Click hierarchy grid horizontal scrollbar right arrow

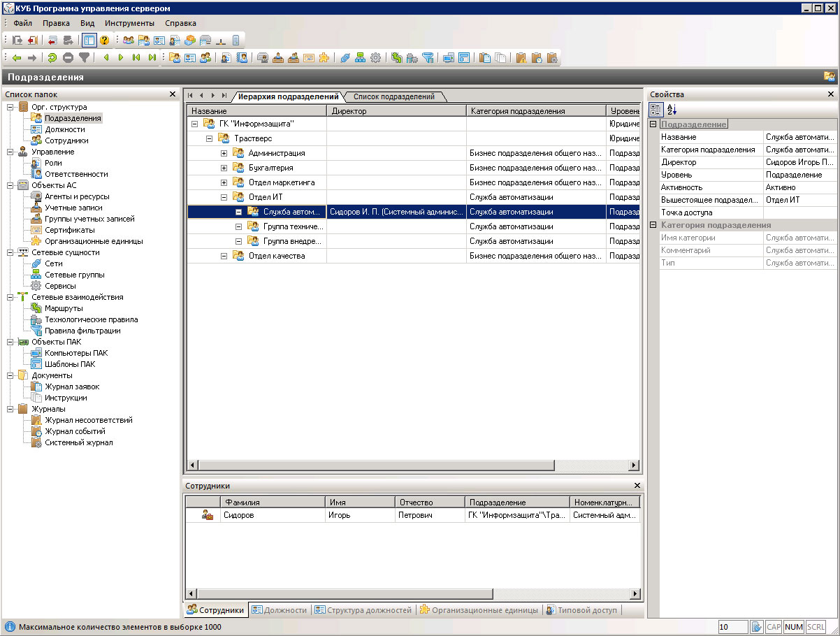[x=634, y=465]
